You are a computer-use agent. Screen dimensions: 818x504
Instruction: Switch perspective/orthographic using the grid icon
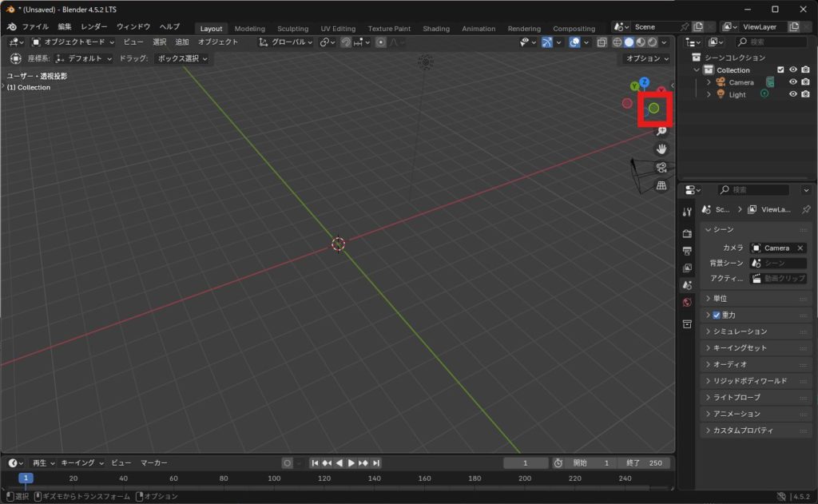click(x=661, y=186)
